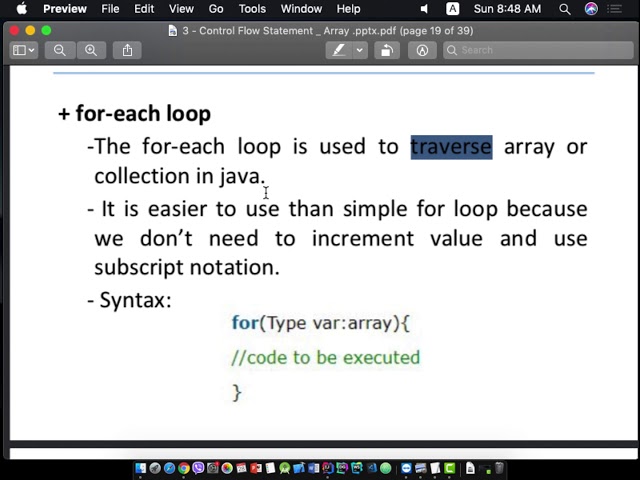The height and width of the screenshot is (480, 640).
Task: Open Google Chrome from the Dock
Action: (x=184, y=468)
